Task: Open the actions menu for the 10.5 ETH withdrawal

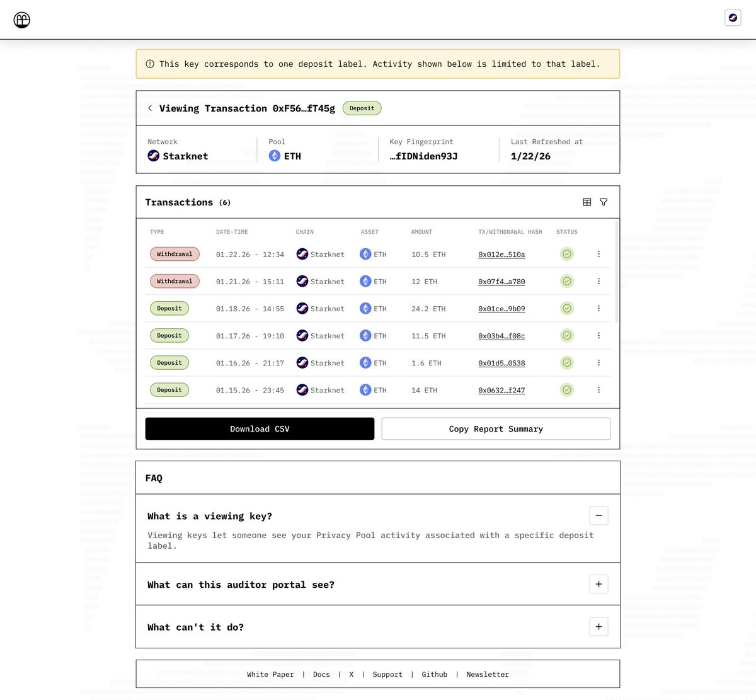Action: [x=598, y=254]
